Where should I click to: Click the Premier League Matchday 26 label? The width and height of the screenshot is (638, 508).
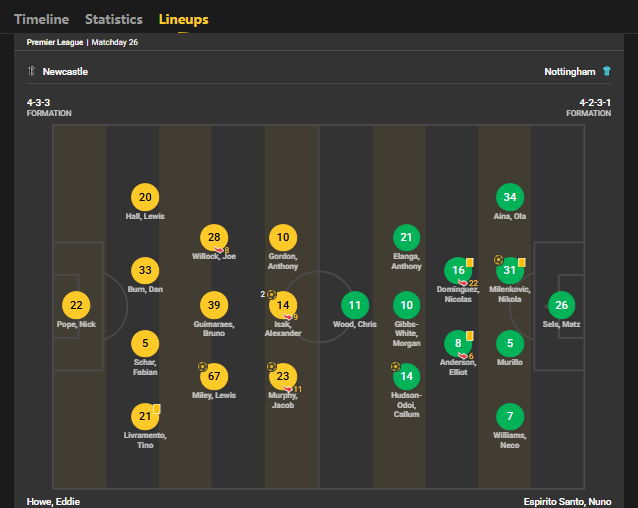point(82,43)
